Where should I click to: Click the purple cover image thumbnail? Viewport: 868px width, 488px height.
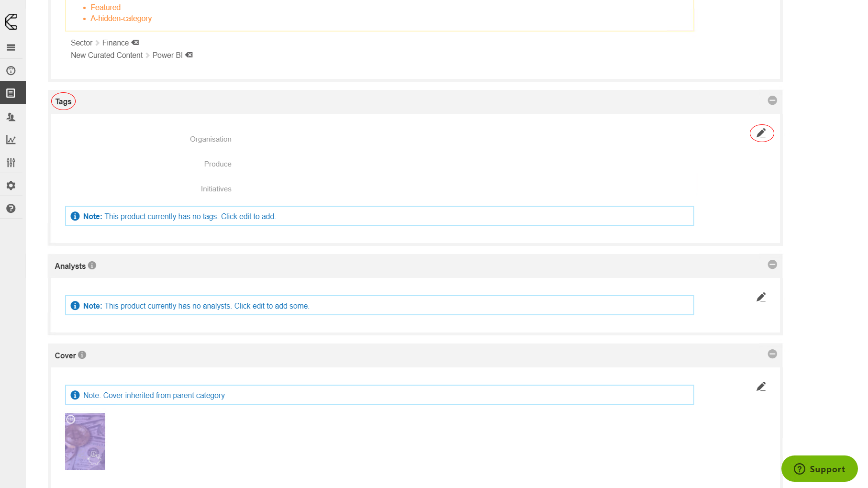pos(85,442)
